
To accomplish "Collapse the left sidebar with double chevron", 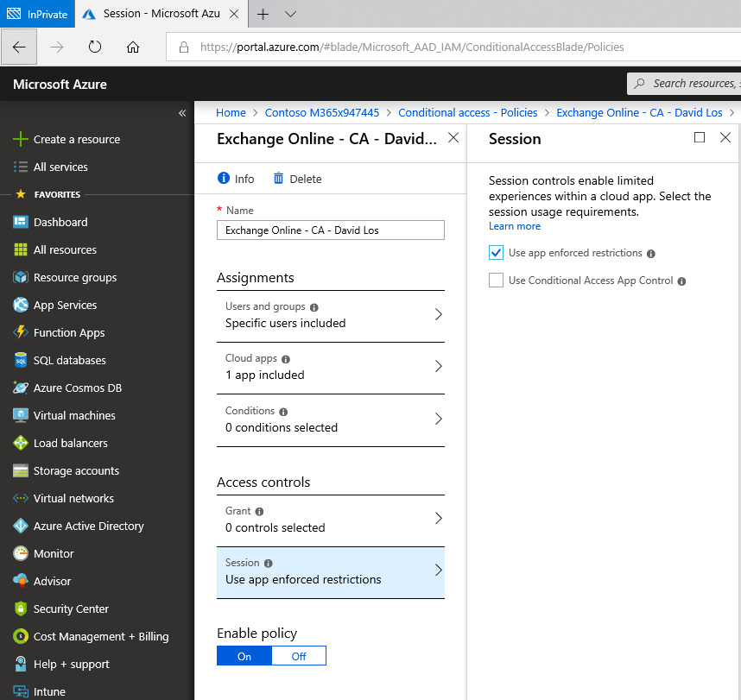I will 182,113.
